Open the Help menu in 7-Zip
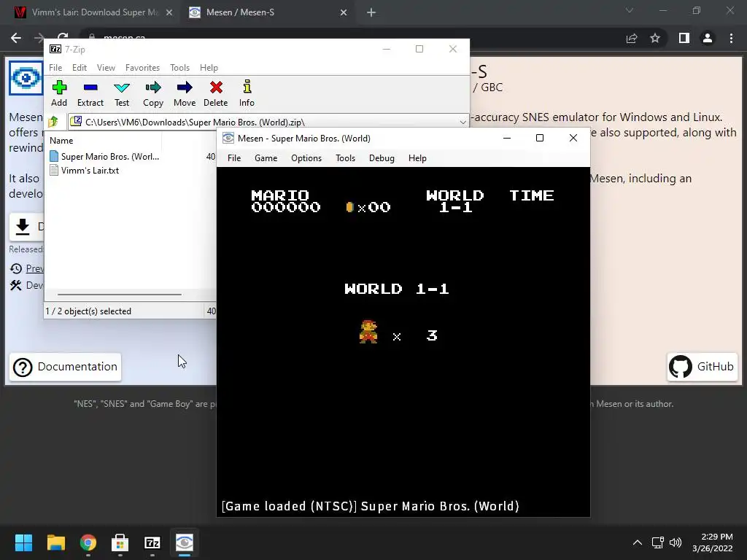 coord(209,68)
